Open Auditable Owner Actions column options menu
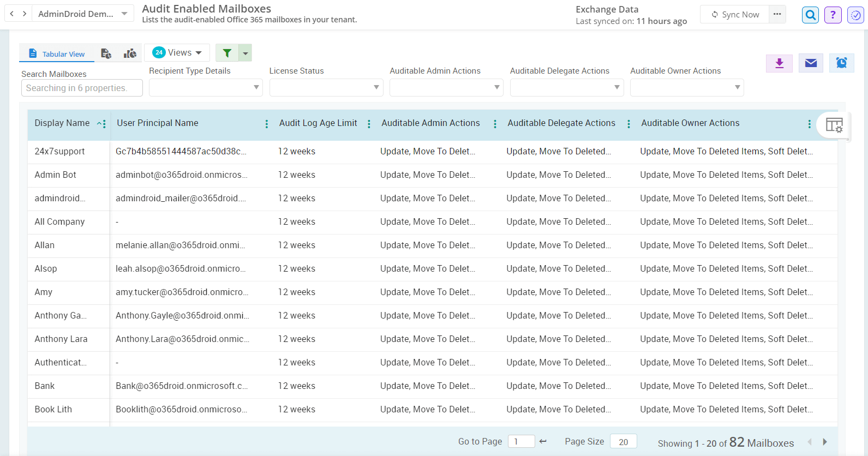This screenshot has width=868, height=456. 810,124
